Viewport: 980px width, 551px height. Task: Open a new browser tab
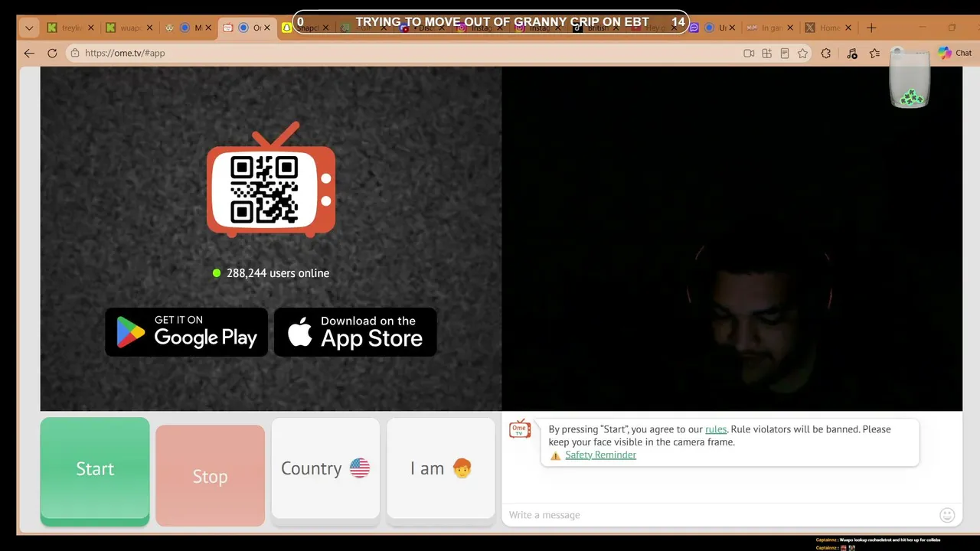point(871,28)
